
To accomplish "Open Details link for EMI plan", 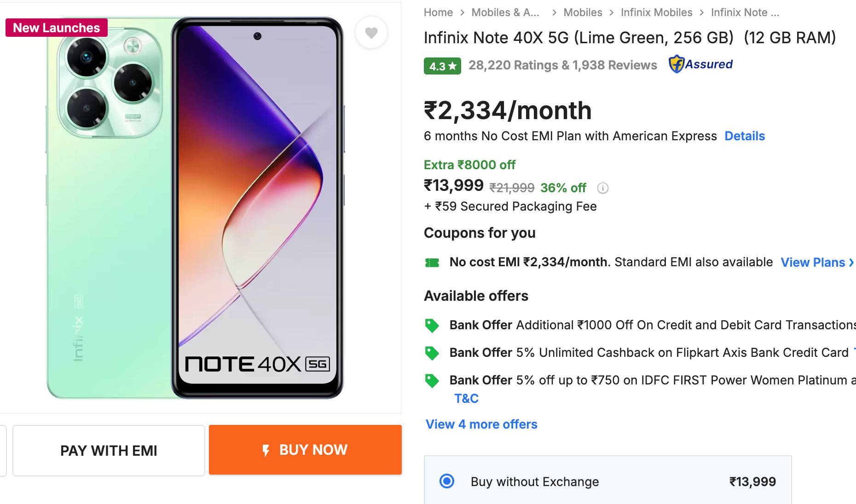I will [x=744, y=136].
